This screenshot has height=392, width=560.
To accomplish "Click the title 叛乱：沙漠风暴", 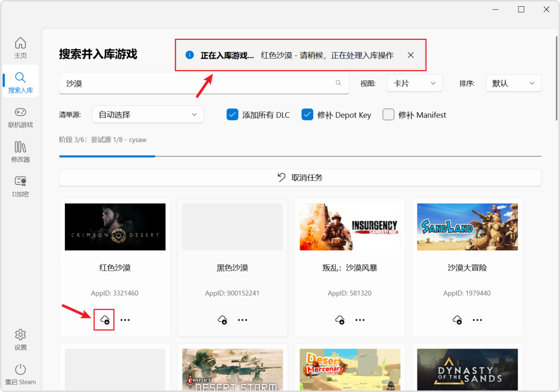I will 350,268.
